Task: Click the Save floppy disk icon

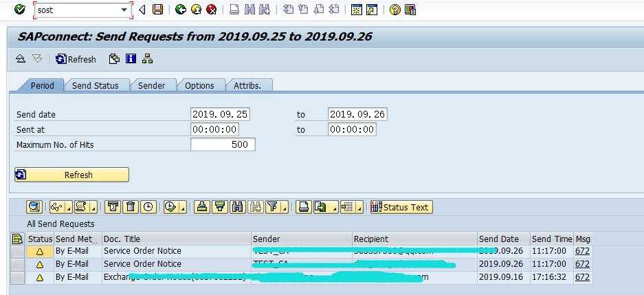Action: coord(157,10)
